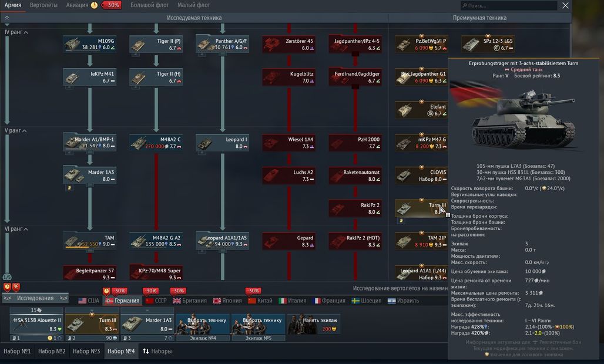Select the Tiger II (P) tank icon
The image size is (604, 364).
156,44
